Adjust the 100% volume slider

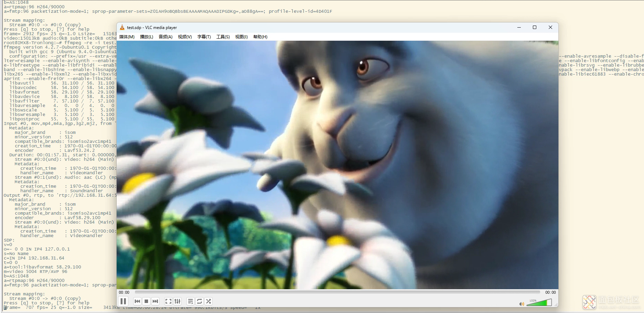click(540, 303)
